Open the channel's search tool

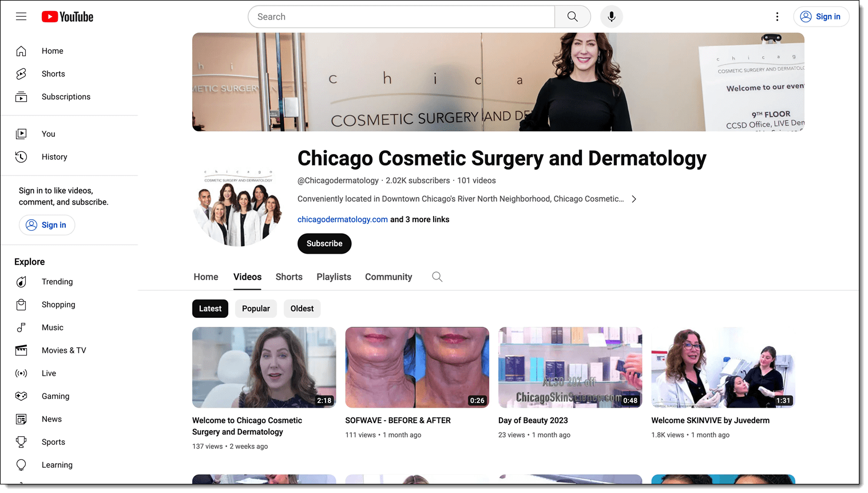437,277
